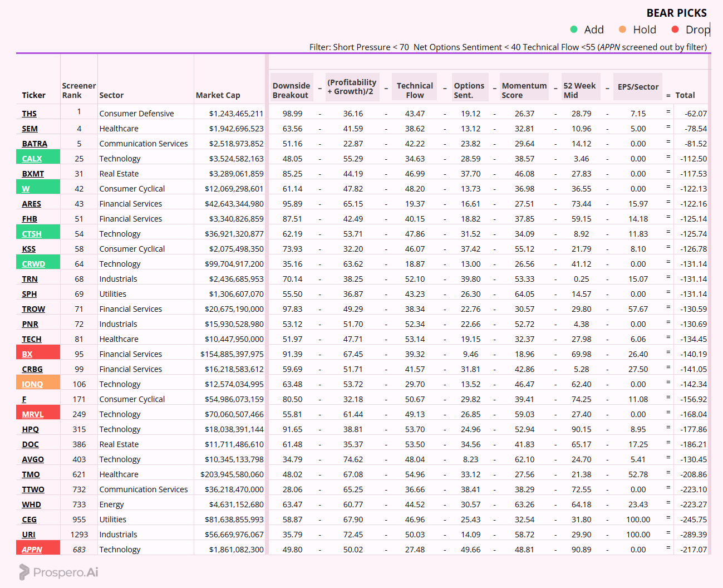Click the EPS/Sector column header
Viewport: 723px width, 588px height.
(x=638, y=87)
